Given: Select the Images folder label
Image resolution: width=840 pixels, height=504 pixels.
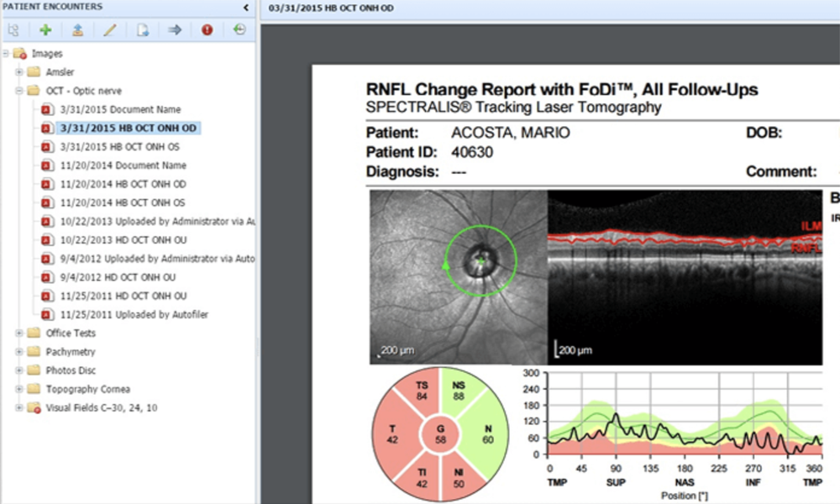Looking at the screenshot, I should [x=47, y=54].
